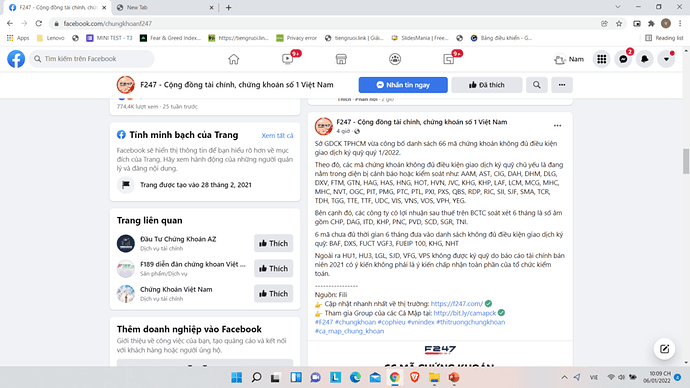Open the Messenger icon with notification badge

pyautogui.click(x=623, y=59)
